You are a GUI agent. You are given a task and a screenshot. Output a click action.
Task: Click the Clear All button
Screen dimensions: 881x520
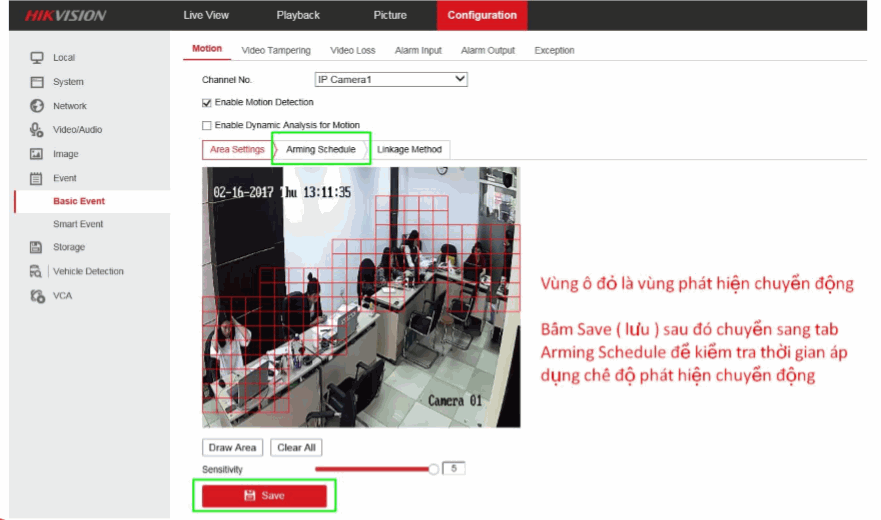click(x=296, y=447)
